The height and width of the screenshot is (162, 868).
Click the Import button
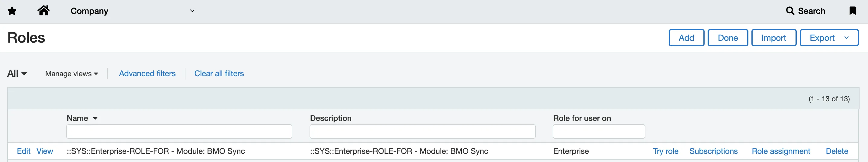point(774,38)
